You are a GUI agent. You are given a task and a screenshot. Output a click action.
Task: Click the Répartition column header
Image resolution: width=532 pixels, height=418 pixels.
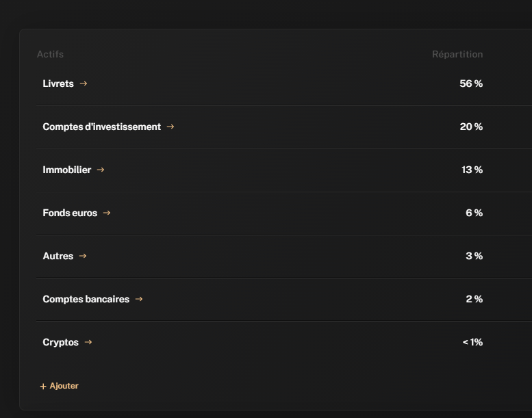click(457, 54)
